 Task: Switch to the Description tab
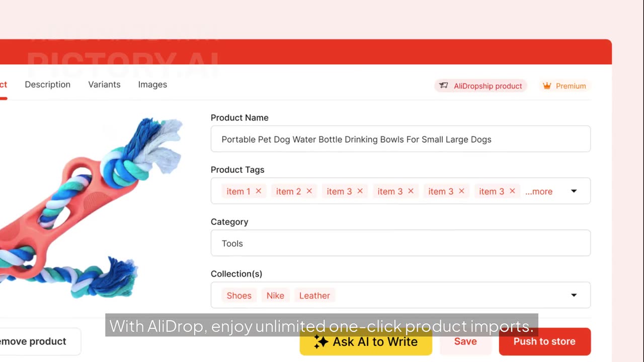click(48, 84)
